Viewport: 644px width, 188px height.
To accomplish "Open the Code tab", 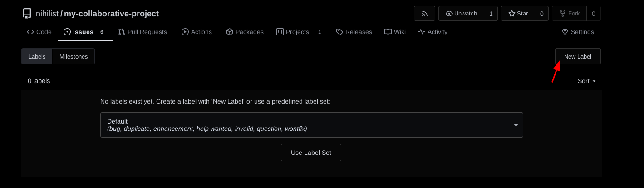I will (39, 32).
